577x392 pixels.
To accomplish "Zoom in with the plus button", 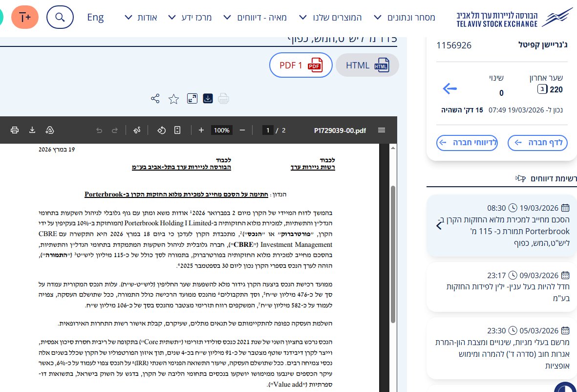I will pyautogui.click(x=201, y=130).
